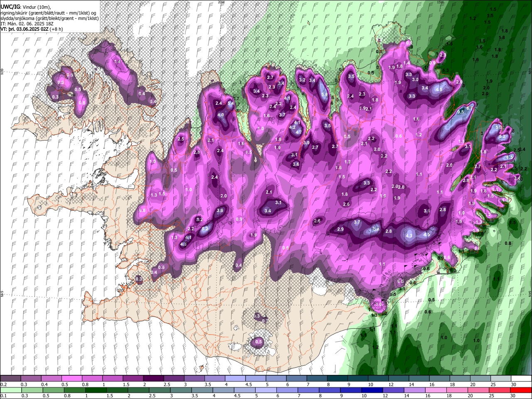532x399 pixels.
Task: Click the 9.5 precipitation value on the map
Action: click(461, 112)
